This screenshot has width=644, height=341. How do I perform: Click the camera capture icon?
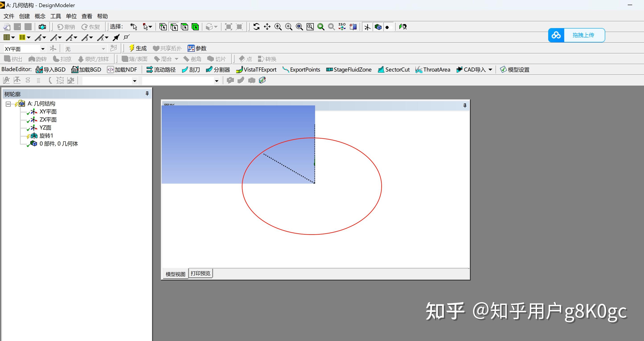click(x=42, y=27)
